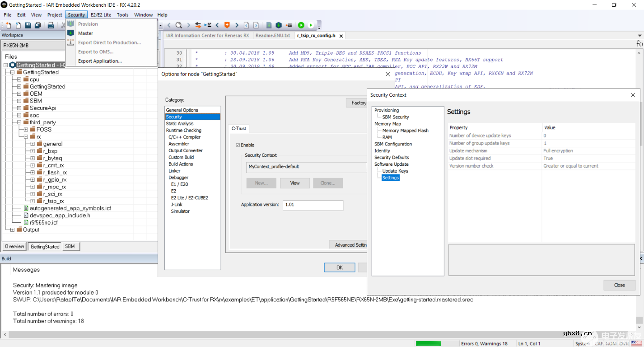Screen dimensions: 644x347
Task: Open the devspec_app_include.h file icon
Action: pos(26,216)
